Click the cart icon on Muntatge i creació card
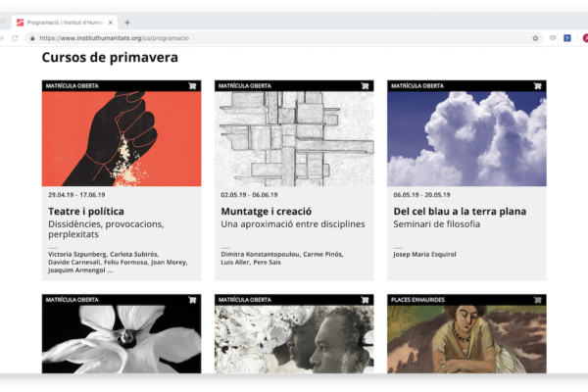This screenshot has width=588, height=392. click(365, 86)
